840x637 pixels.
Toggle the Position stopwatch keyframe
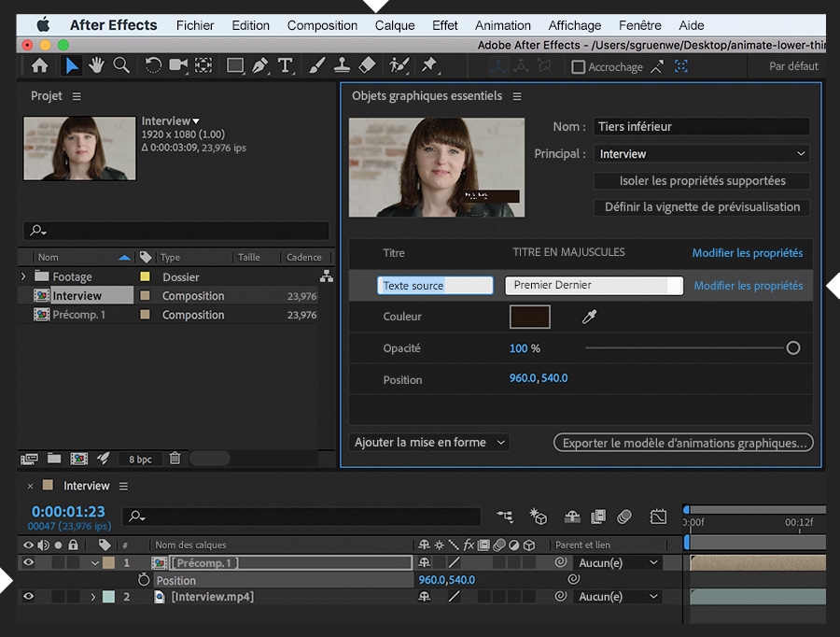pos(144,580)
